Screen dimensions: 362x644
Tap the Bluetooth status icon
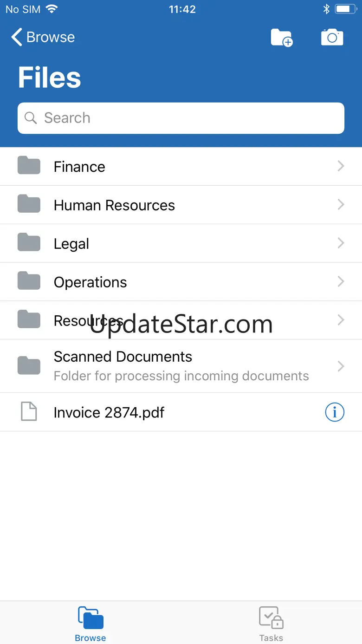(326, 9)
